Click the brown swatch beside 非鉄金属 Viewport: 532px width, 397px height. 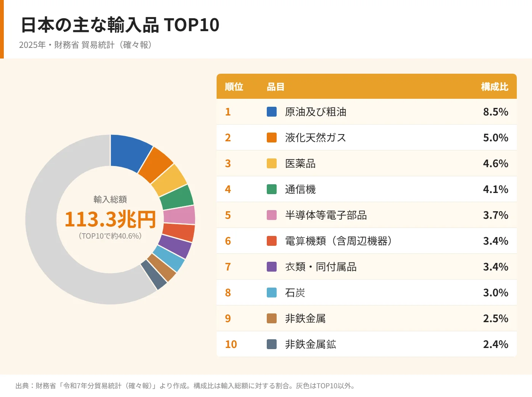pos(272,318)
